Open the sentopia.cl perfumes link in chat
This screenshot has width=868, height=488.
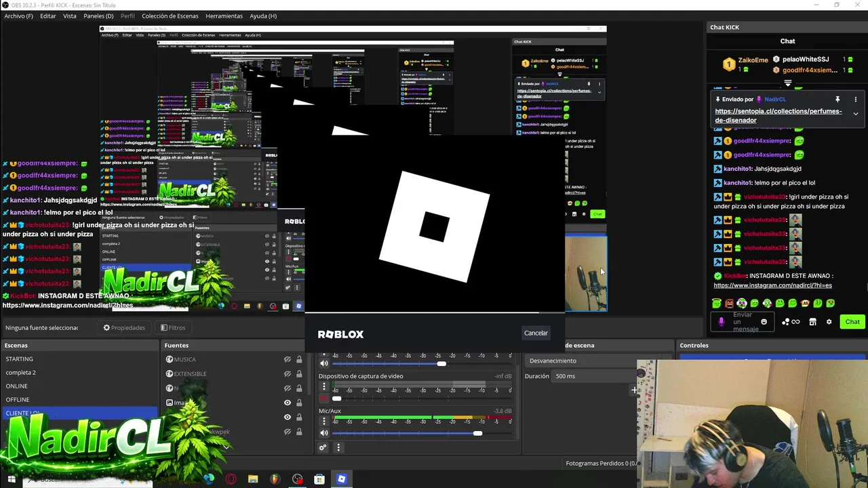pos(778,115)
